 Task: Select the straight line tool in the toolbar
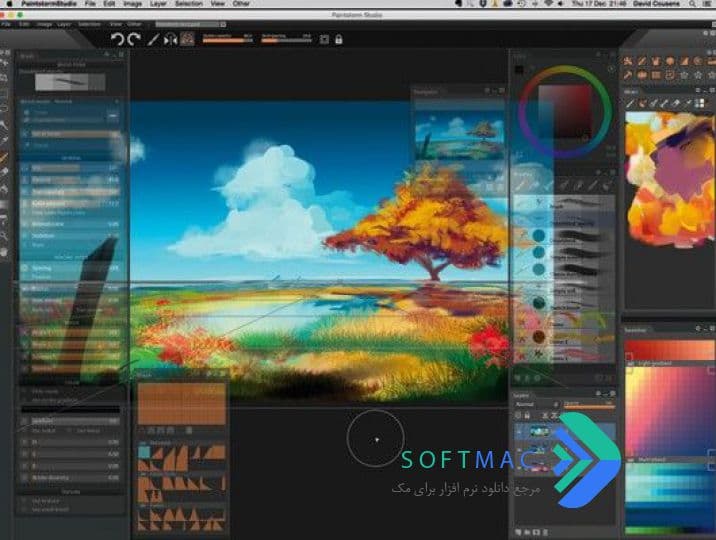tap(153, 39)
